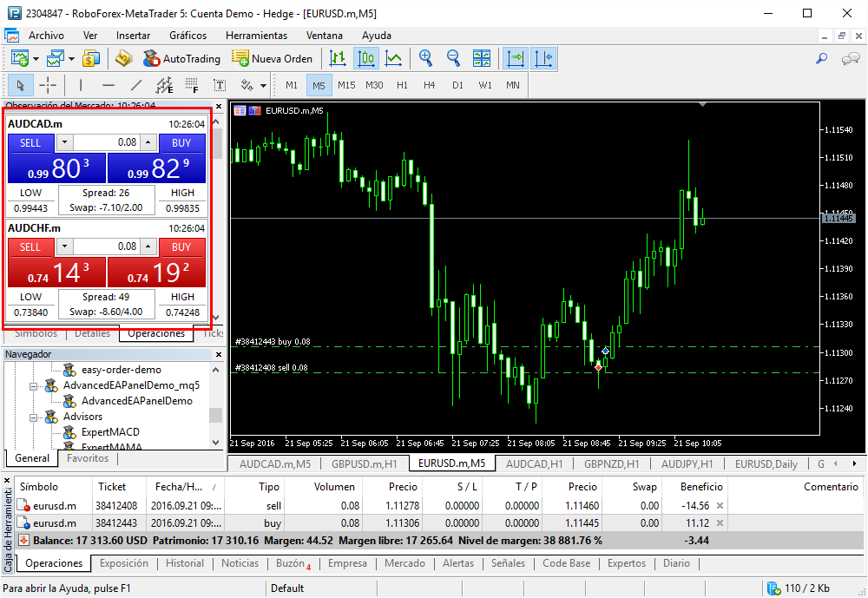This screenshot has height=598, width=868.
Task: Collapse the AdvancedEAPanelDemo_mq5 tree node
Action: coord(33,386)
